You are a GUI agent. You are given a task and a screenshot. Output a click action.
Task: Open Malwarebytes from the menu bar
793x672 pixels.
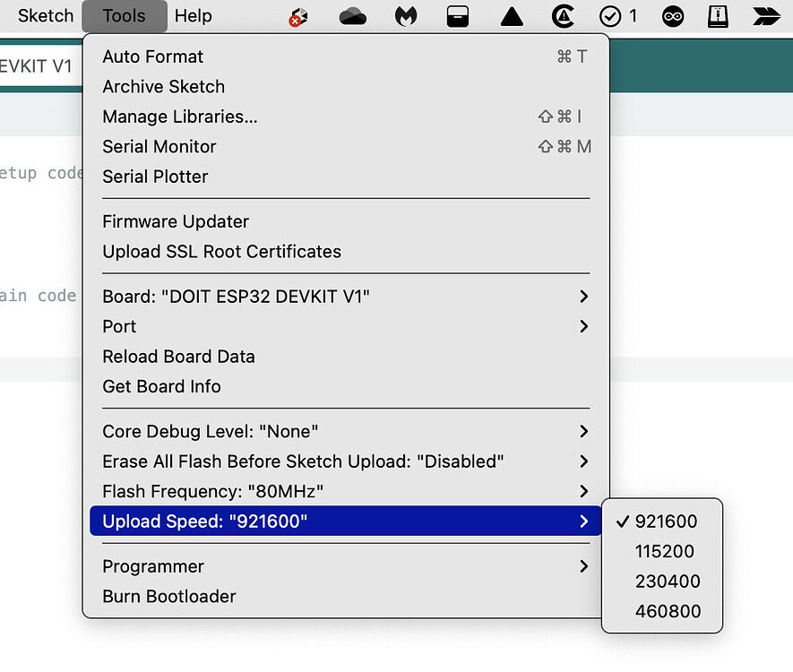(x=405, y=15)
